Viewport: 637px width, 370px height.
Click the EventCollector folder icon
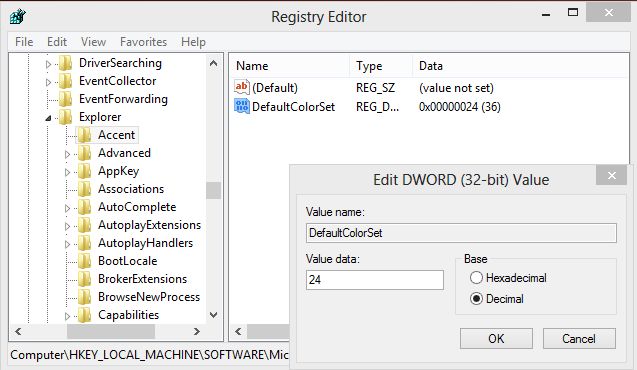click(x=65, y=81)
